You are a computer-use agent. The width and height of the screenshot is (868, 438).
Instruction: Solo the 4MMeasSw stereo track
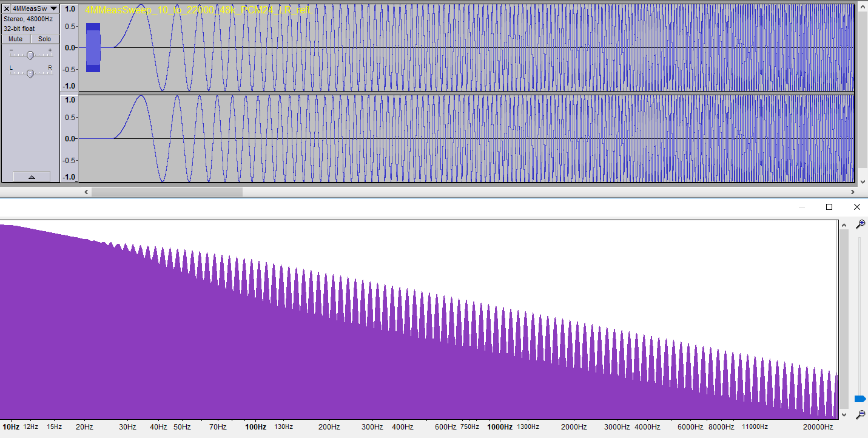coord(45,39)
